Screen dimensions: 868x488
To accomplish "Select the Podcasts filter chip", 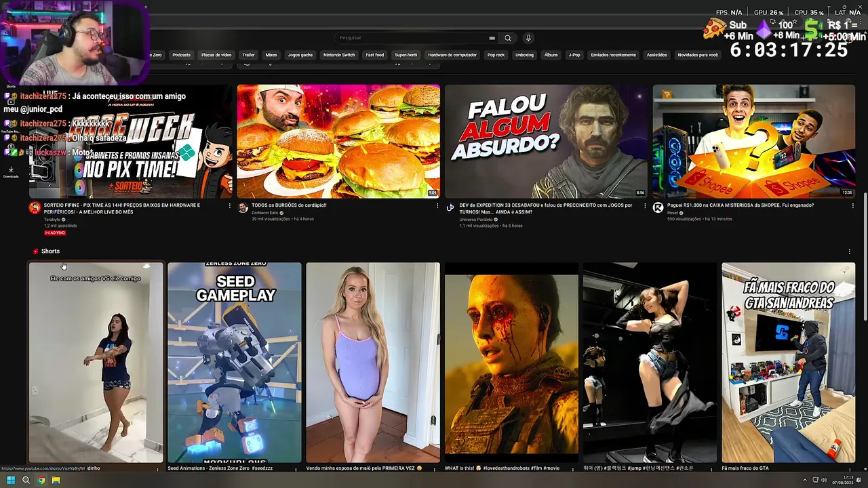I will point(181,55).
